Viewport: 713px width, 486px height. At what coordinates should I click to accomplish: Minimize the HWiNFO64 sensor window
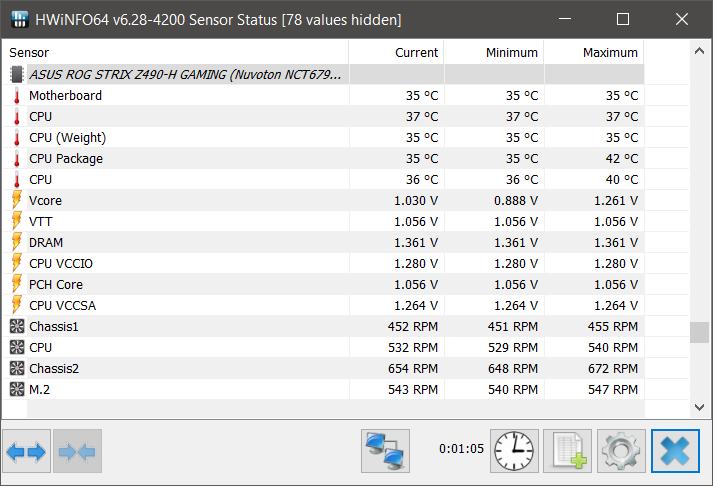(565, 19)
